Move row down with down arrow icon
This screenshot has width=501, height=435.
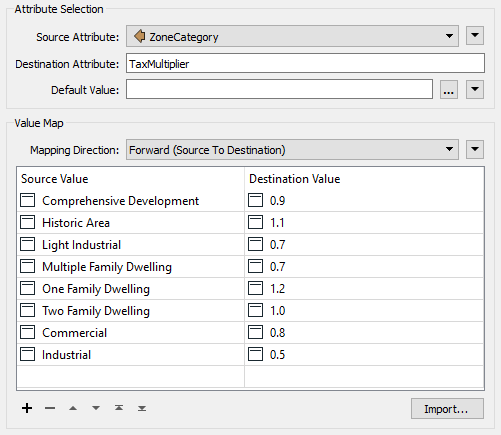pos(96,408)
